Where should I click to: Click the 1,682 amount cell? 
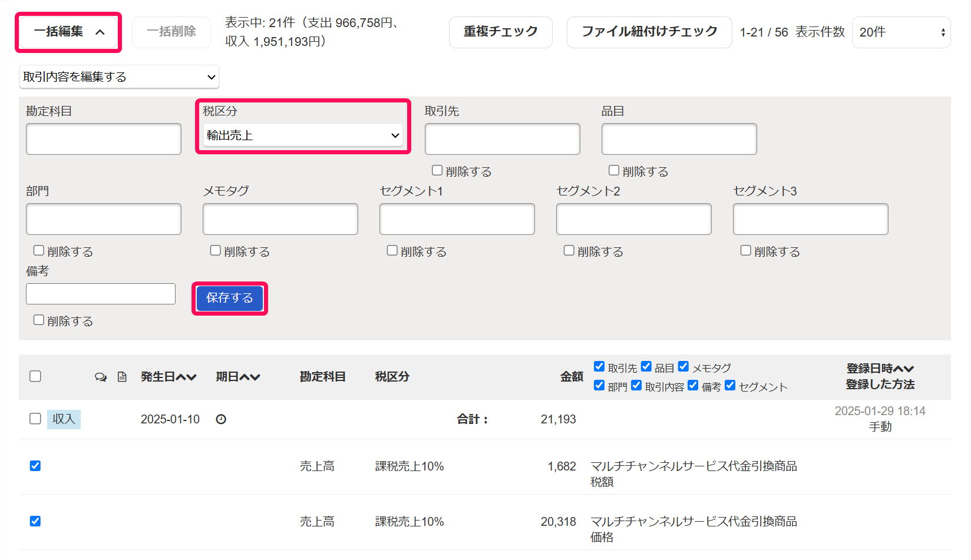(562, 466)
